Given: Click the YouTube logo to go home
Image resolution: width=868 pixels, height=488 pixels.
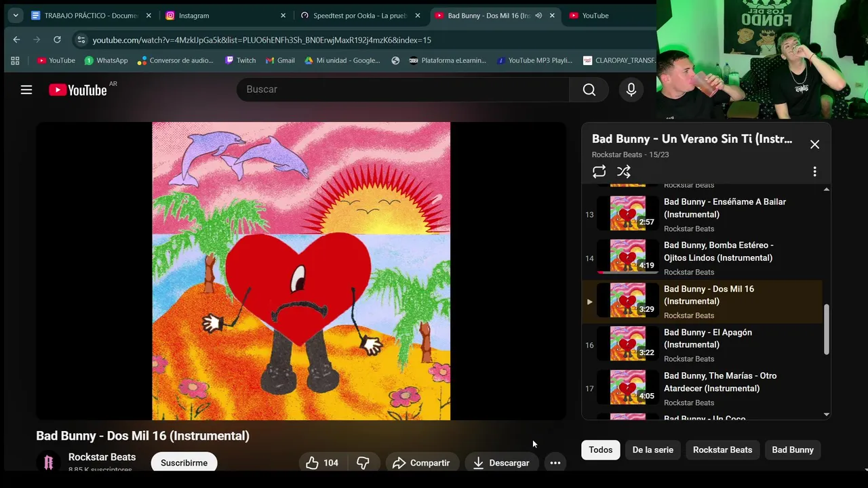Looking at the screenshot, I should pos(78,90).
